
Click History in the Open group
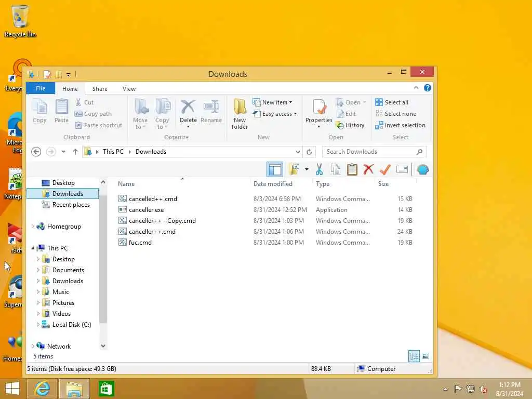coord(350,125)
